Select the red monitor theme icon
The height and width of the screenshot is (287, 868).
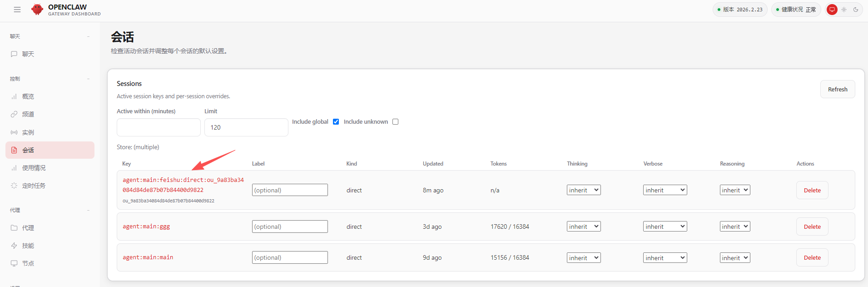(x=832, y=10)
